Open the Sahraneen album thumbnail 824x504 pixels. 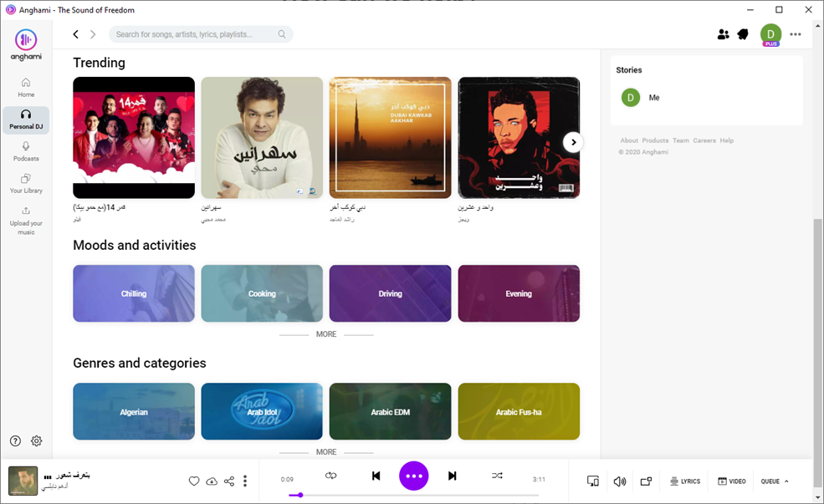(262, 138)
